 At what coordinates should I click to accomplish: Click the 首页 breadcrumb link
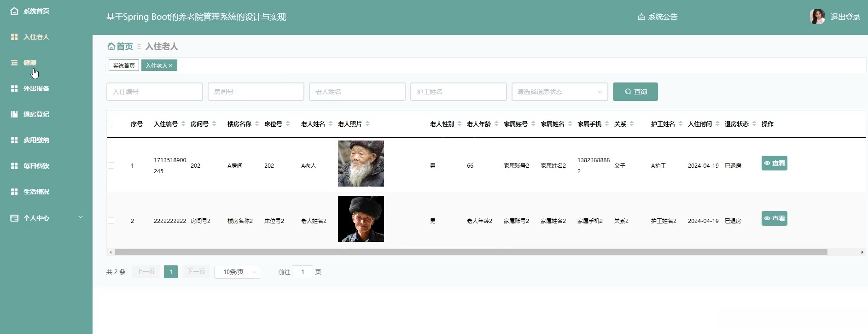[125, 47]
